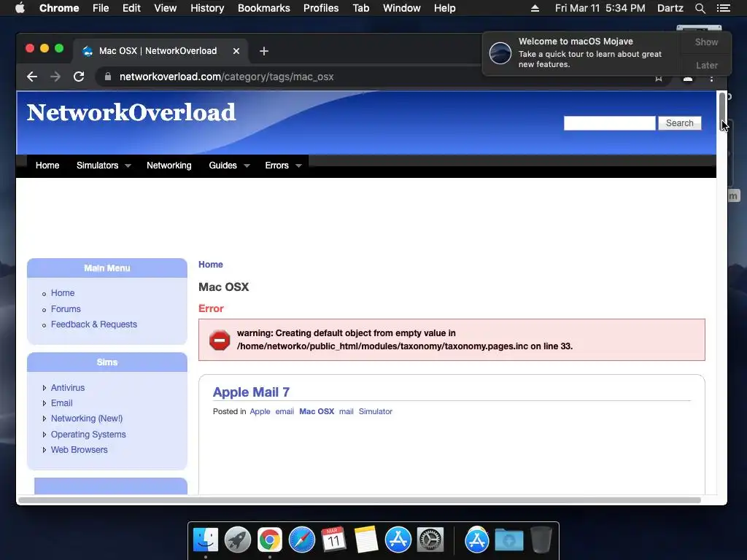
Task: Click the Mac OSX tag link
Action: tap(317, 411)
